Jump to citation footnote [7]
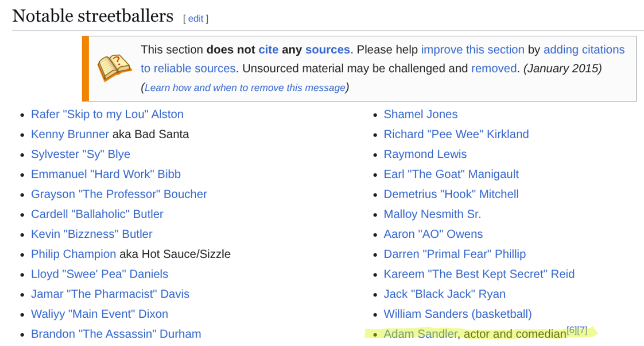 click(x=582, y=330)
